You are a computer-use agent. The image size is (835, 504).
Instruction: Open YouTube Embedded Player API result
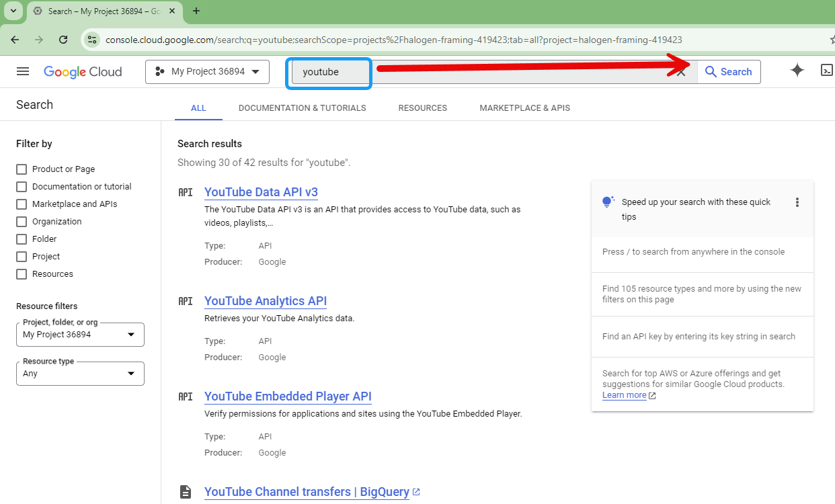tap(288, 396)
